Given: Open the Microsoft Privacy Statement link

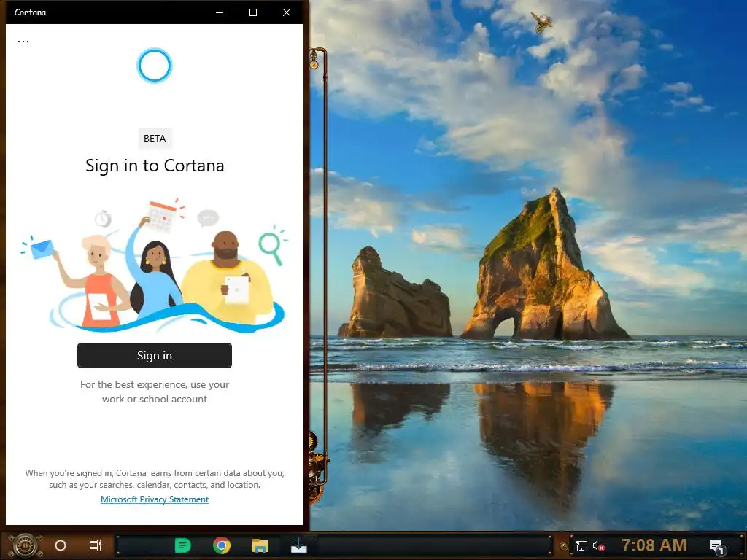Looking at the screenshot, I should click(155, 499).
